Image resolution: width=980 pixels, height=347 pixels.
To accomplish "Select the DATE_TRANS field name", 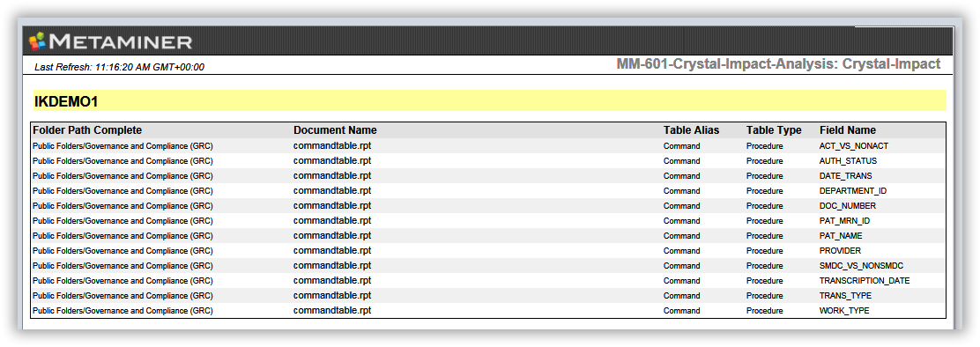I will tap(846, 176).
